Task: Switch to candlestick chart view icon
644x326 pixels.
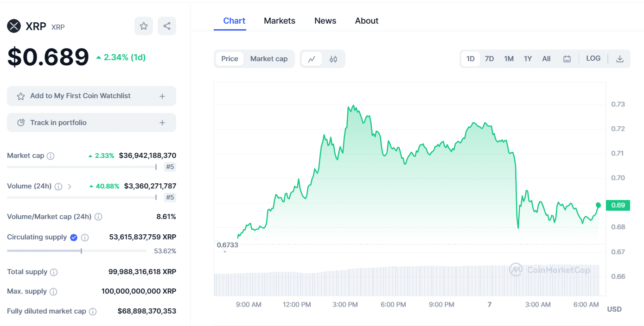Action: [x=333, y=59]
